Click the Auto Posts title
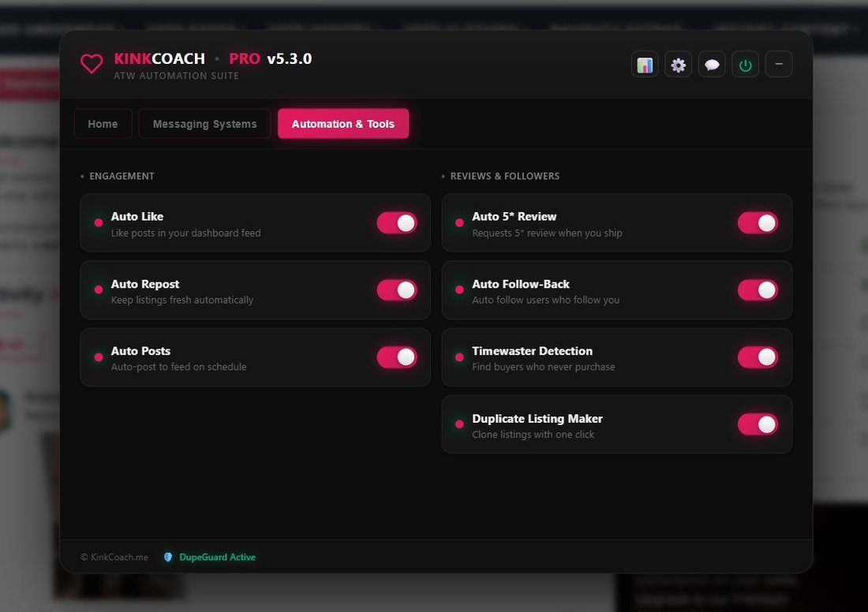 point(140,351)
